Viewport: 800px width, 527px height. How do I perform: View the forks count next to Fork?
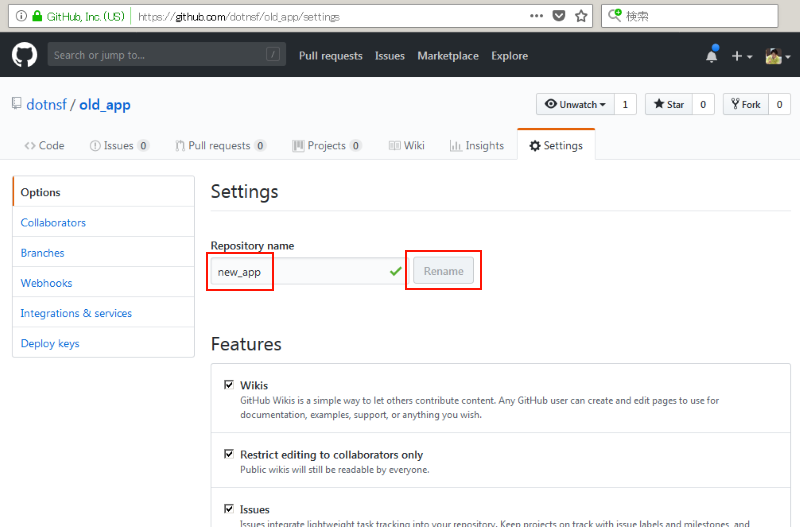tap(779, 104)
